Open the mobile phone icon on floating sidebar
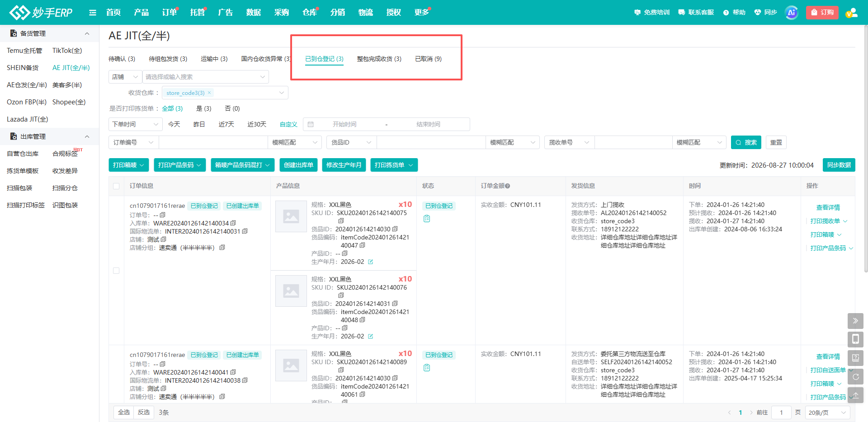 point(855,339)
